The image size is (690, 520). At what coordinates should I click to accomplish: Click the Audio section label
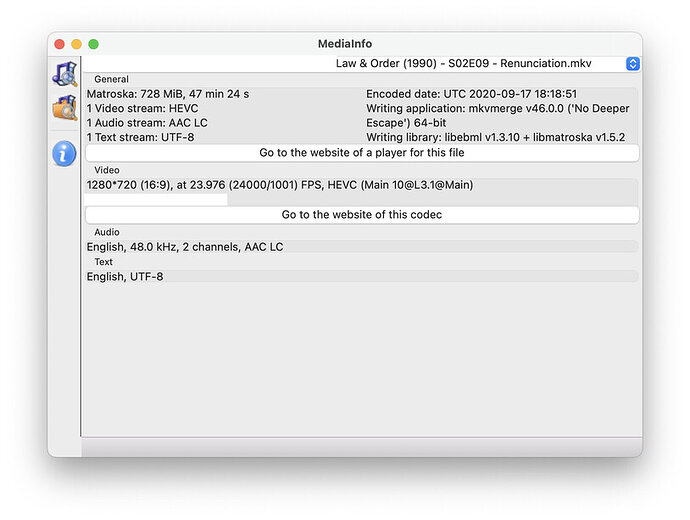pyautogui.click(x=106, y=232)
